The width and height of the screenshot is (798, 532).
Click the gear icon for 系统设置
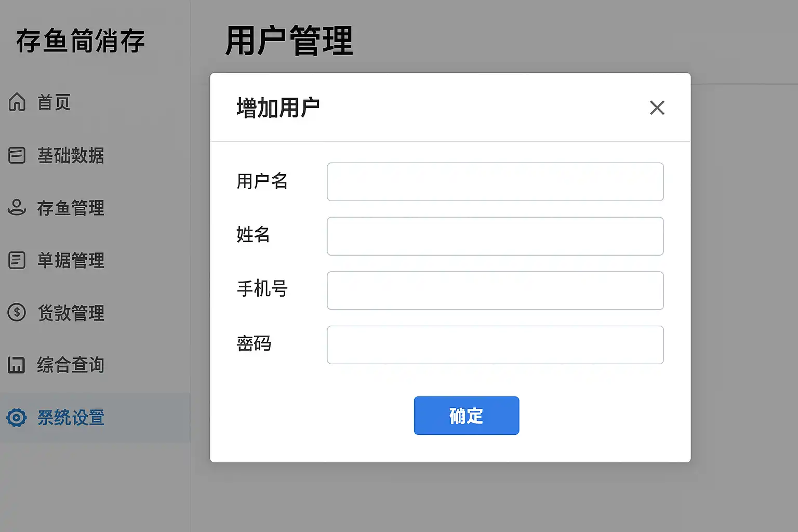coord(17,417)
